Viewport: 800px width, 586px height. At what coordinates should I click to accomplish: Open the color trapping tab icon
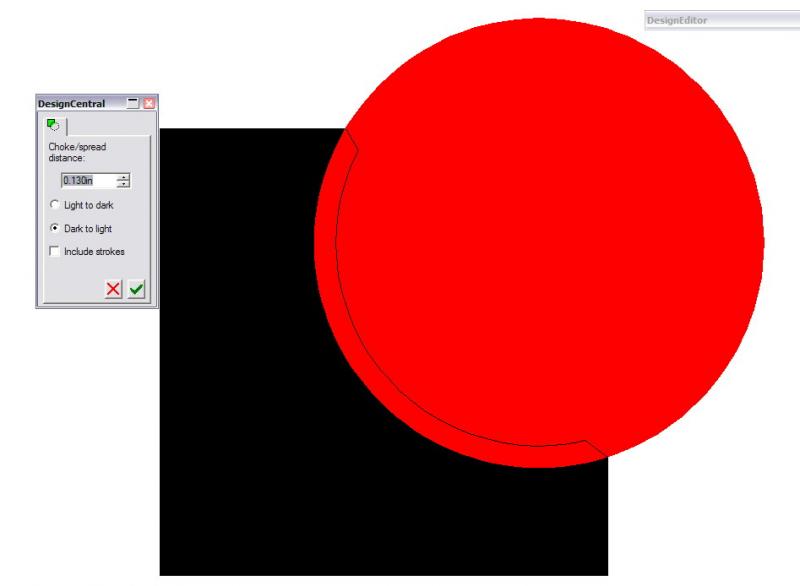coord(53,125)
